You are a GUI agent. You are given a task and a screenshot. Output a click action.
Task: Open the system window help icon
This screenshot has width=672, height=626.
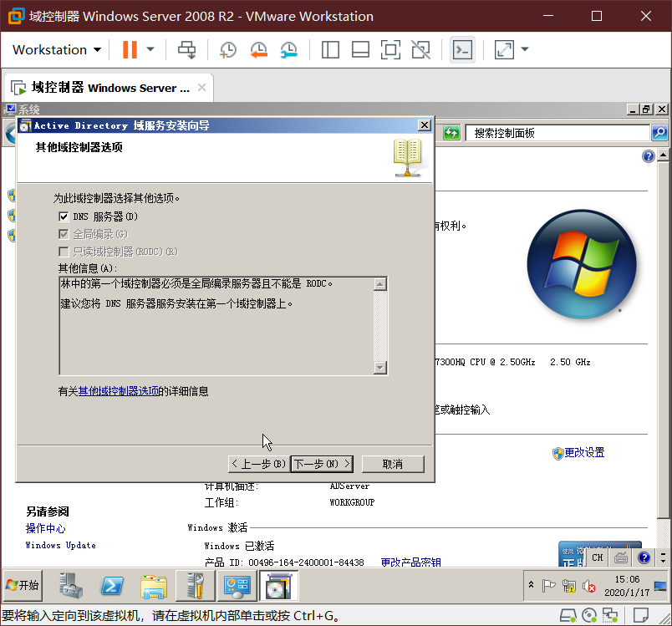click(x=648, y=156)
